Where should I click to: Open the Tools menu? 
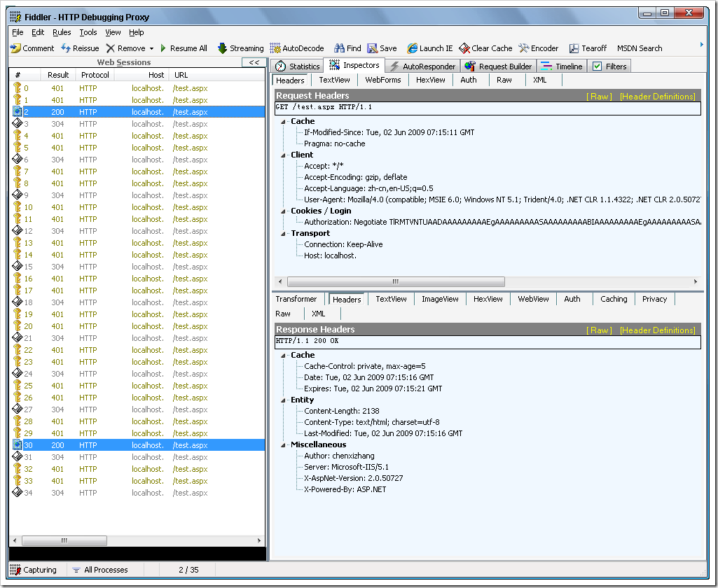click(88, 32)
